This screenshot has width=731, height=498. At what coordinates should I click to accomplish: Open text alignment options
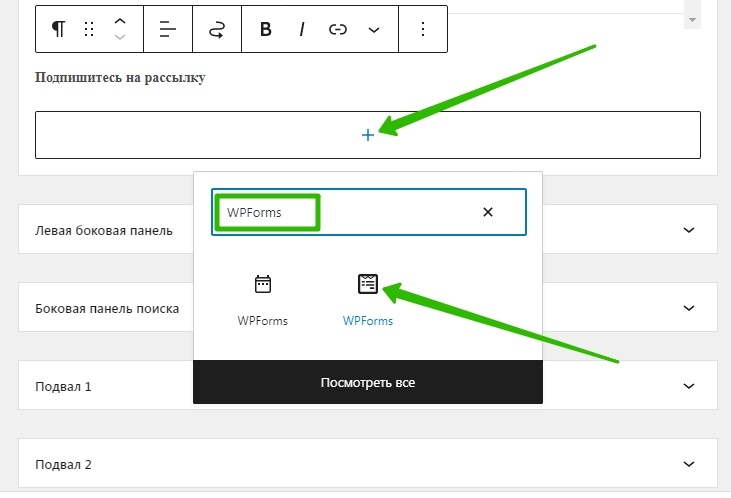168,29
